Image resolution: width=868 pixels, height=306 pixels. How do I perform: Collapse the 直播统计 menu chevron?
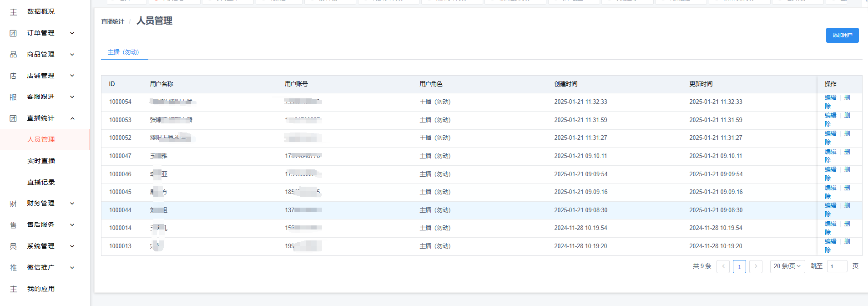72,118
